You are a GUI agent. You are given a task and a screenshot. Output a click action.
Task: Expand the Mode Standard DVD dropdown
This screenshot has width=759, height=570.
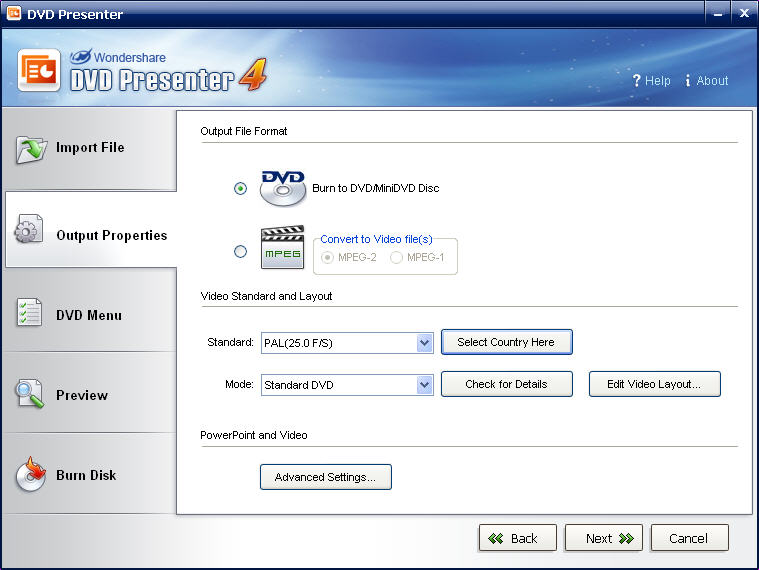424,385
